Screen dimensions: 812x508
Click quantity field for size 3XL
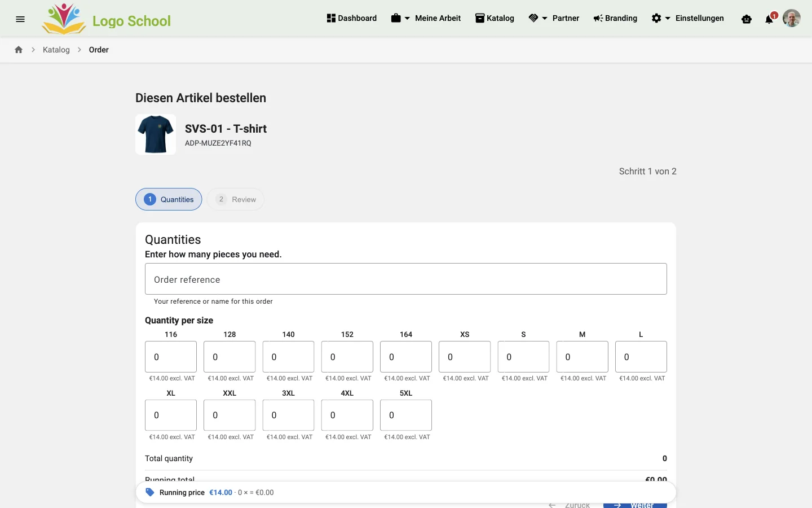point(288,415)
